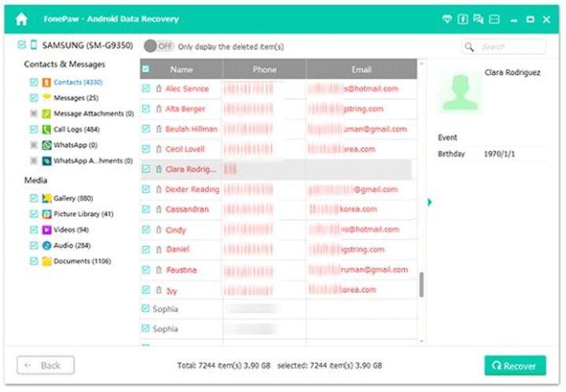Click trash icon beside Alec Service
Viewport: 566px width, 392px height.
point(159,89)
